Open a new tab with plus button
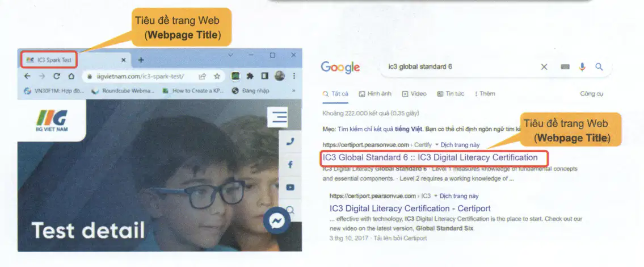644x267 pixels. click(141, 60)
